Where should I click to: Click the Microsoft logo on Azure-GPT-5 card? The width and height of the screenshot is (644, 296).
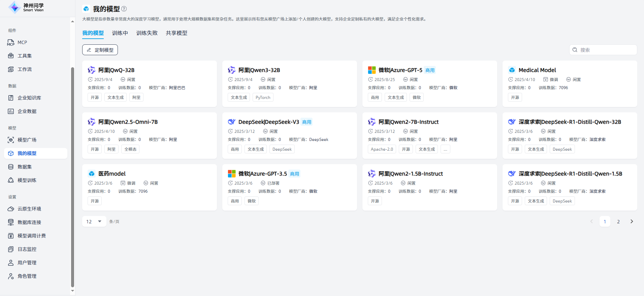[372, 70]
